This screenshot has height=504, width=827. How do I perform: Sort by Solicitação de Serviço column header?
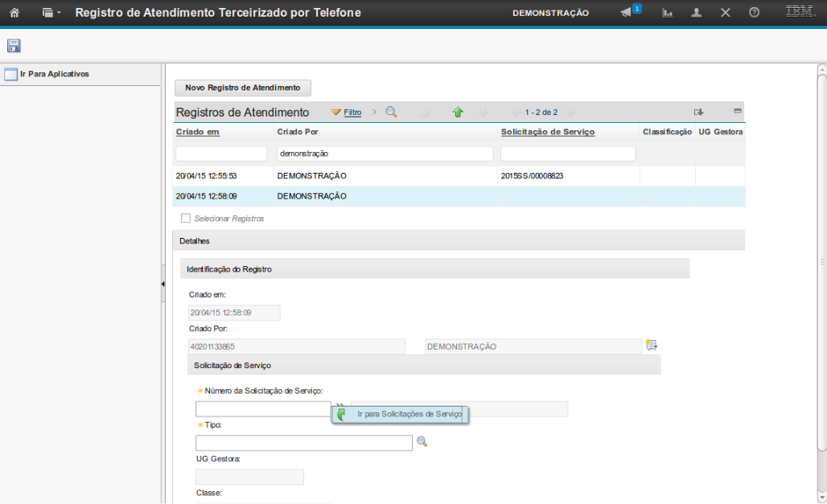pyautogui.click(x=547, y=131)
